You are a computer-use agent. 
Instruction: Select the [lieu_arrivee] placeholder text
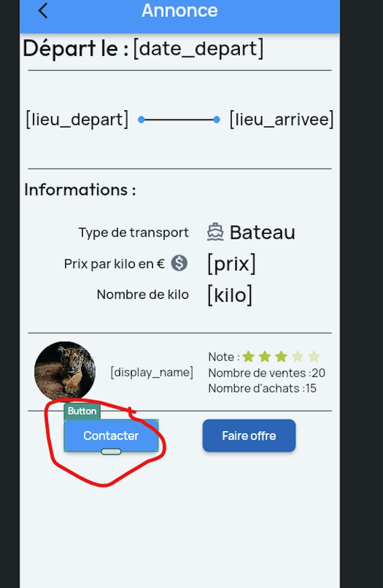(x=282, y=120)
